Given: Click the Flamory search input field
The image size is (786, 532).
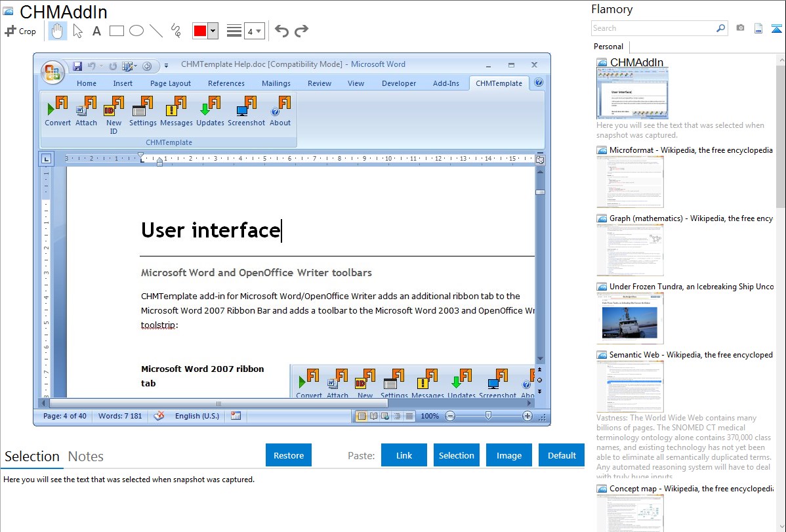Looking at the screenshot, I should pos(653,28).
